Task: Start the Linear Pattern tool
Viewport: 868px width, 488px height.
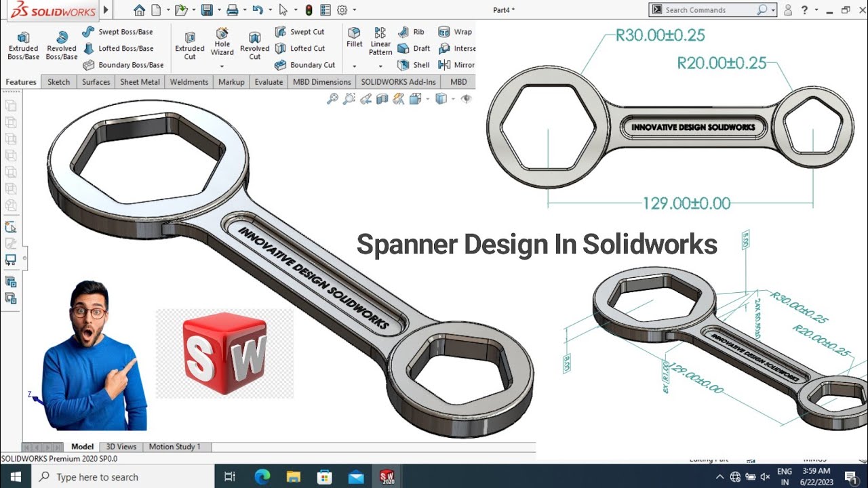Action: 380,42
